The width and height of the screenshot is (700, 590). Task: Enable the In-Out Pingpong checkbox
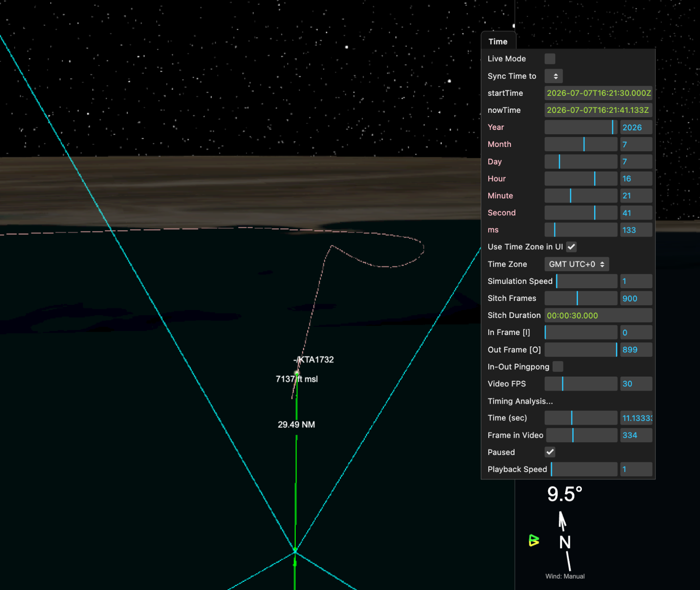pyautogui.click(x=558, y=367)
